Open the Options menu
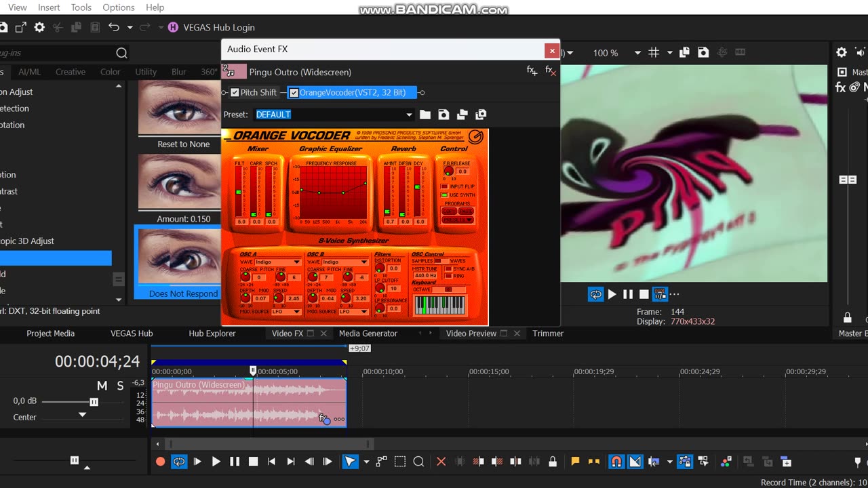This screenshot has width=868, height=488. click(119, 7)
